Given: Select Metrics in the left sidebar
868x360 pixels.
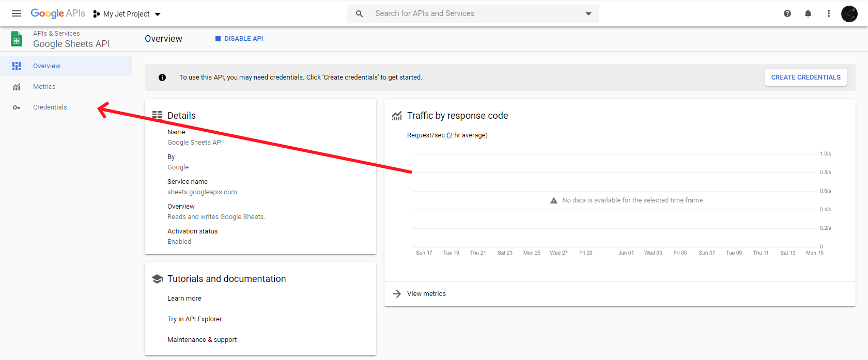Looking at the screenshot, I should [x=66, y=87].
